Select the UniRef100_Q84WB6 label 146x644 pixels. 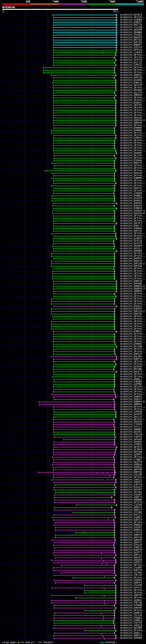coord(131,32)
